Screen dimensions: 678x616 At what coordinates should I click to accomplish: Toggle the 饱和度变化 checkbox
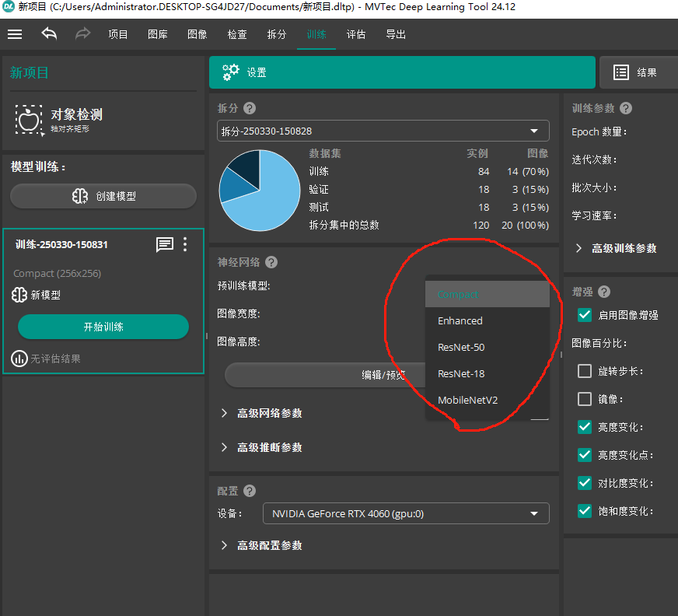[585, 511]
